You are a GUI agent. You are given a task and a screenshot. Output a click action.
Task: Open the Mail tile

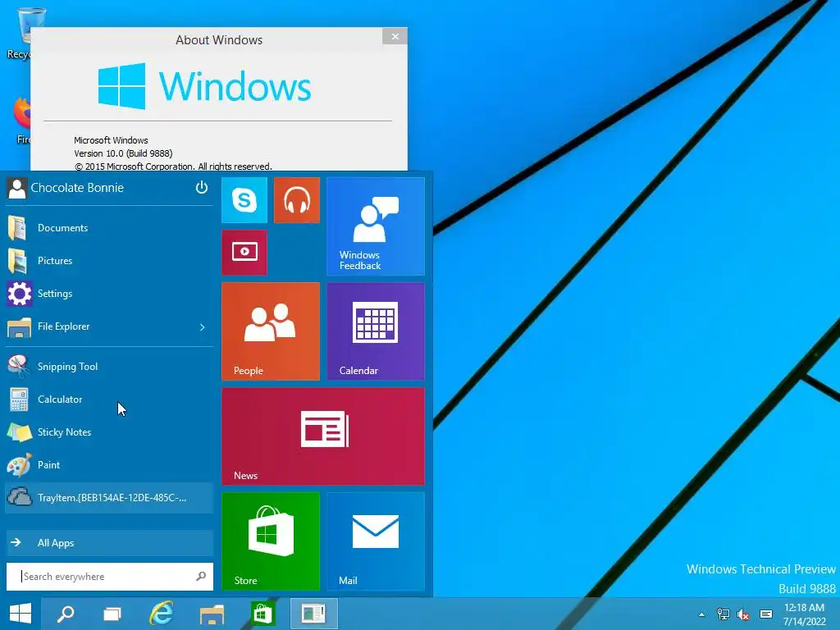tap(376, 541)
